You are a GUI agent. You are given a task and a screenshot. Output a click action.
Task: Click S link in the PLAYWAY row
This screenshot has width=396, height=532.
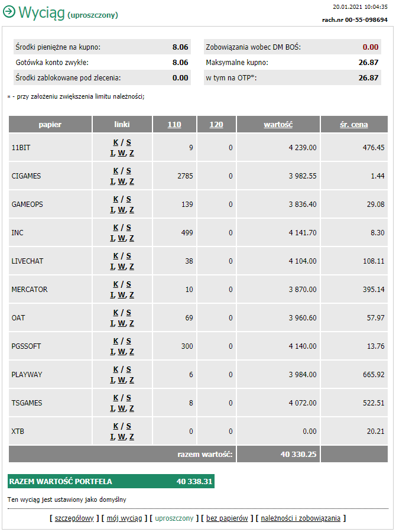pyautogui.click(x=129, y=369)
